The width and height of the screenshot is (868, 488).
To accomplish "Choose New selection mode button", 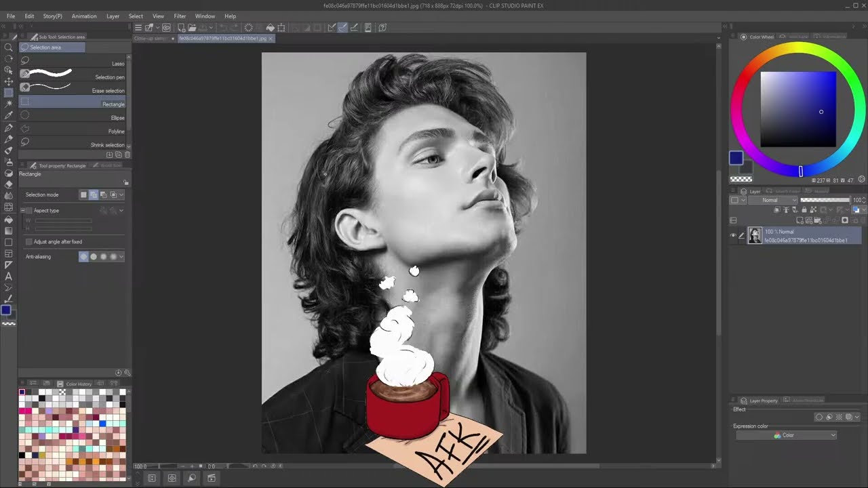I will (83, 195).
